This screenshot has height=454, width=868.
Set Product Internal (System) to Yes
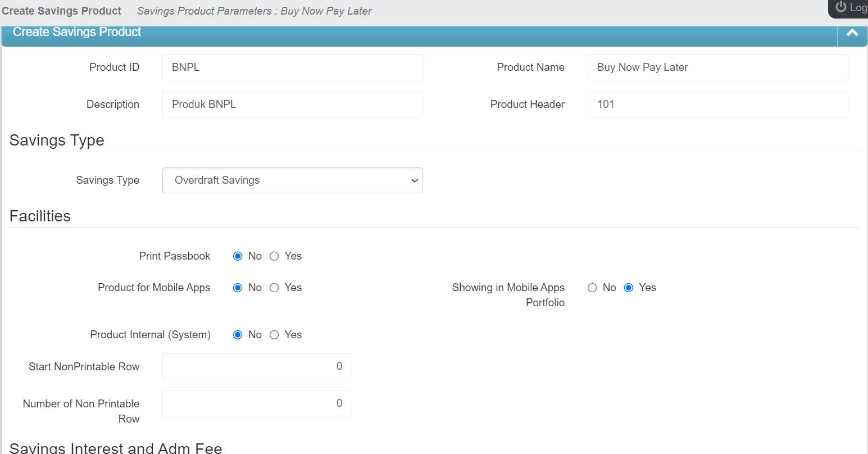click(274, 335)
